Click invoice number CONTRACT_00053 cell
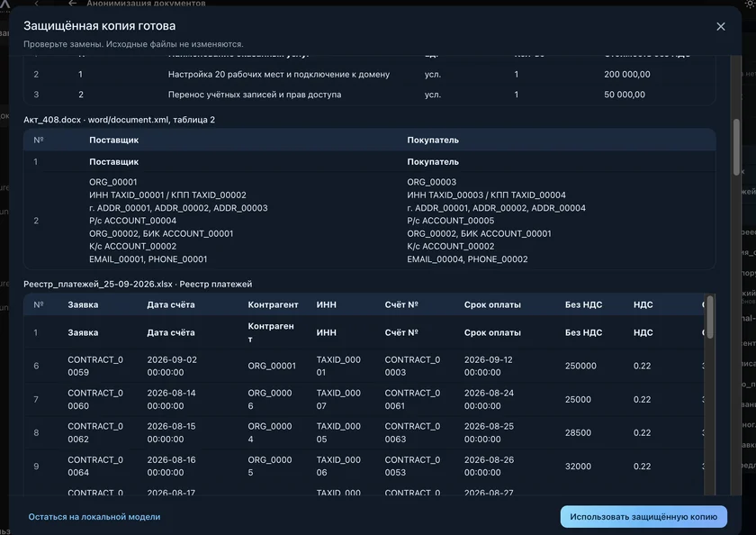Viewport: 756px width, 535px height. pyautogui.click(x=412, y=466)
